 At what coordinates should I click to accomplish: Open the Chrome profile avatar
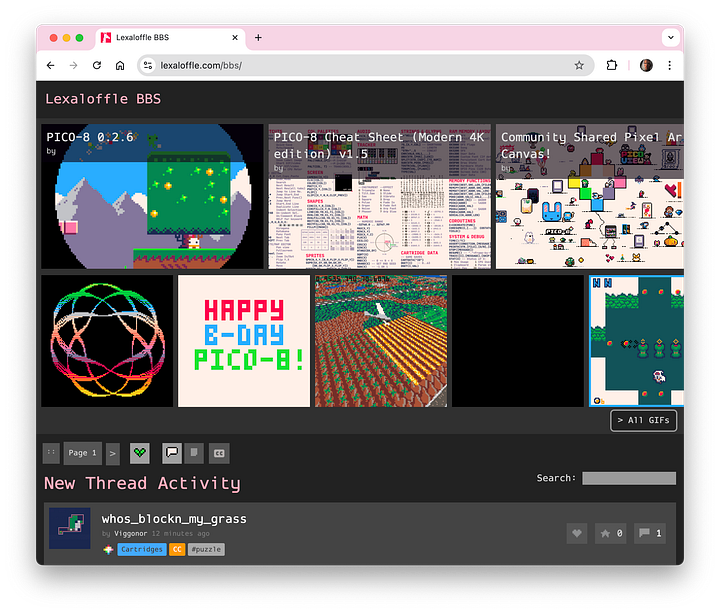[x=646, y=65]
